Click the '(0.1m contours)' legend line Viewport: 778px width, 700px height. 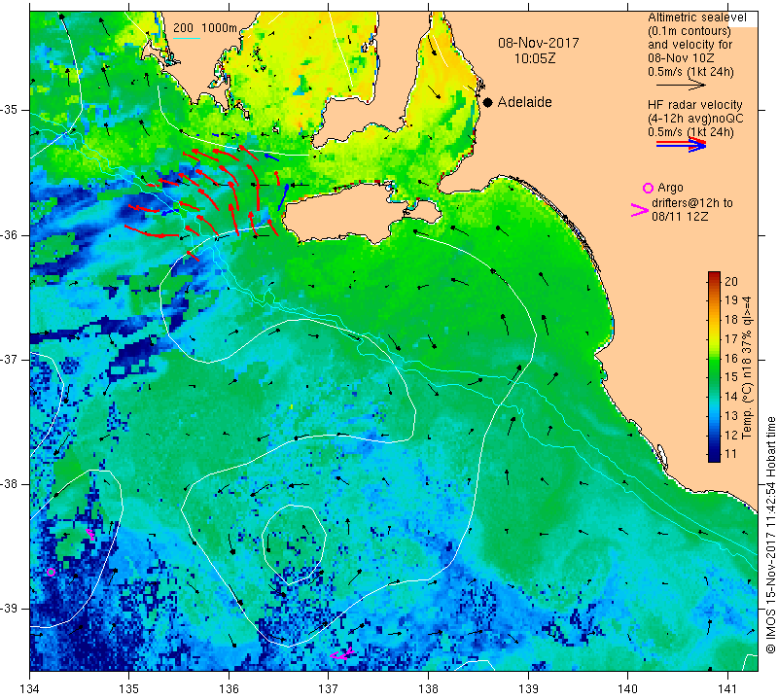690,31
